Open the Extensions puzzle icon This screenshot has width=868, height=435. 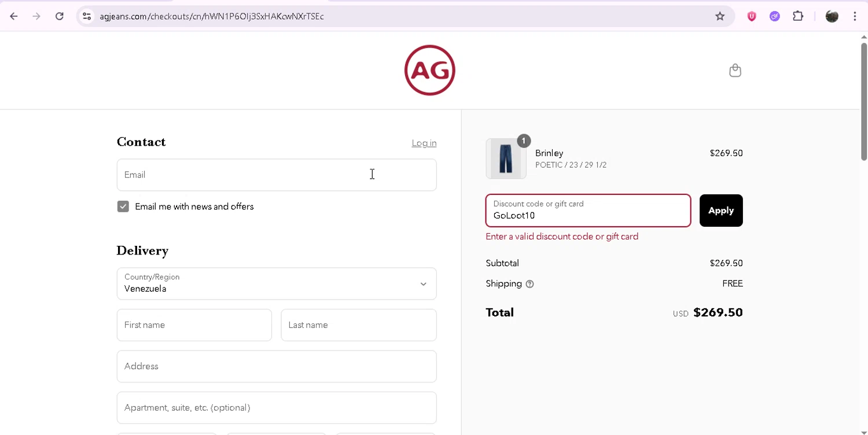point(798,16)
